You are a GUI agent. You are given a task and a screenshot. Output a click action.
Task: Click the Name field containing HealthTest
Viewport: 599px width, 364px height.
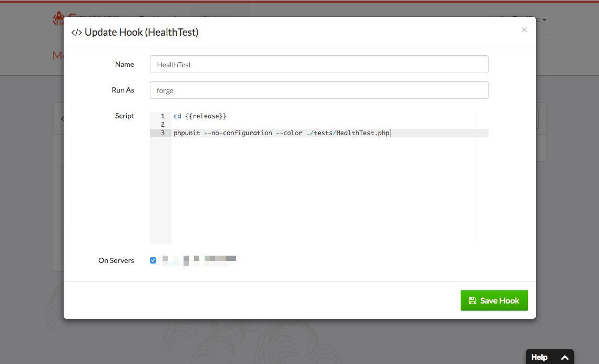[x=319, y=64]
